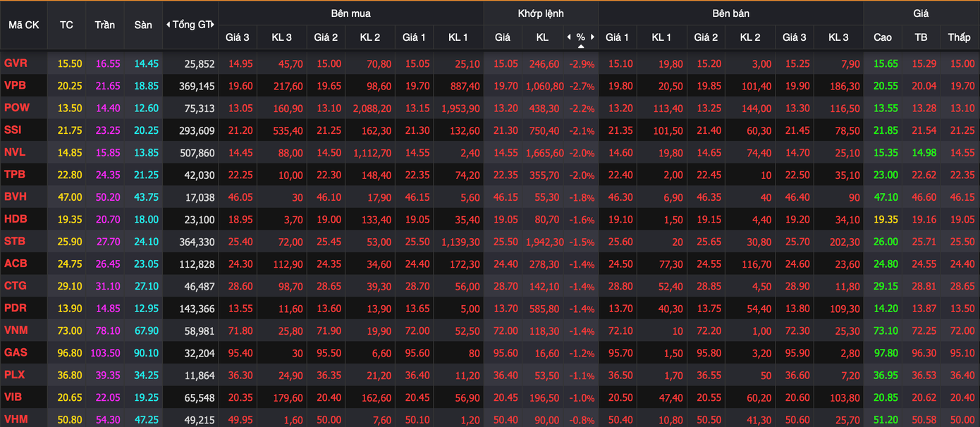
Task: Click the Trần ceiling price column header
Action: pos(105,25)
